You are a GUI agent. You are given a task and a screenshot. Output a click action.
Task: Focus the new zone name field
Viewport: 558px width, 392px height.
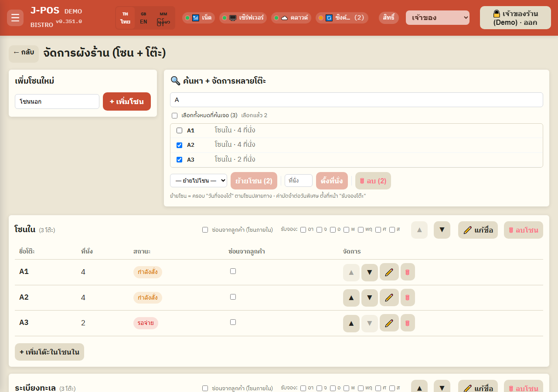click(x=57, y=101)
